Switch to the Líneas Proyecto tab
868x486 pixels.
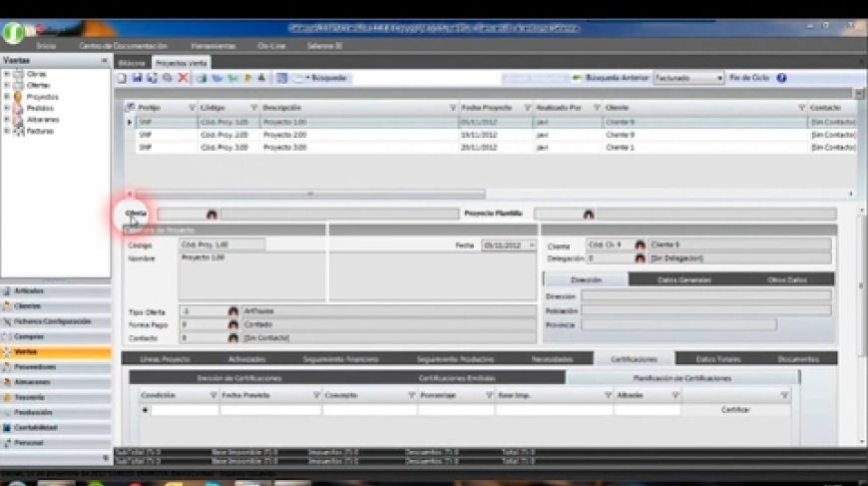pos(165,359)
